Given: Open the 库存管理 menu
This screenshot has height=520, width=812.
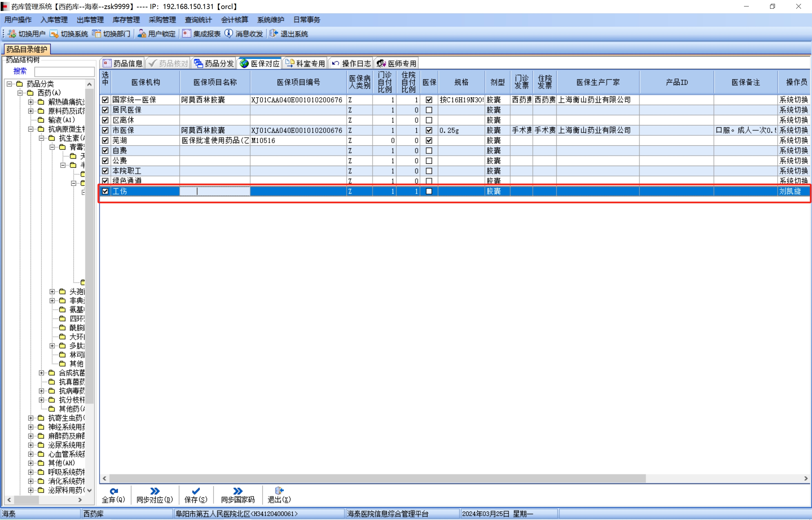Looking at the screenshot, I should (x=126, y=20).
